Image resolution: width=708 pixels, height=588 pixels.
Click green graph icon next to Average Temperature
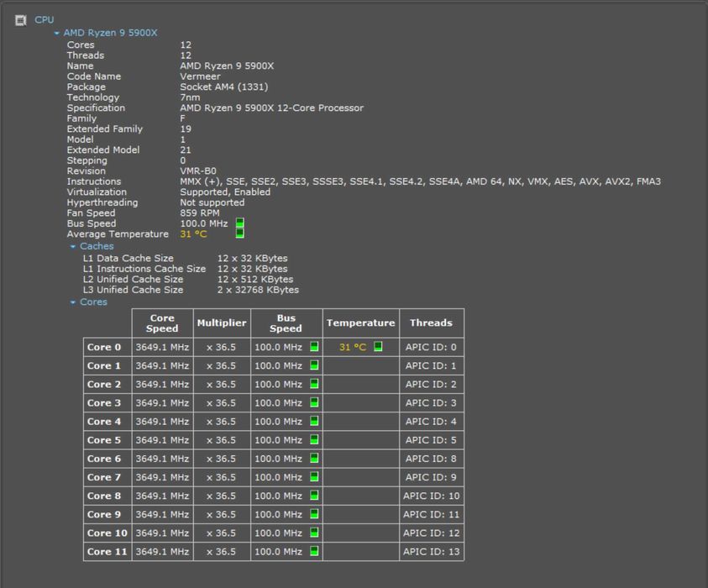[x=239, y=233]
